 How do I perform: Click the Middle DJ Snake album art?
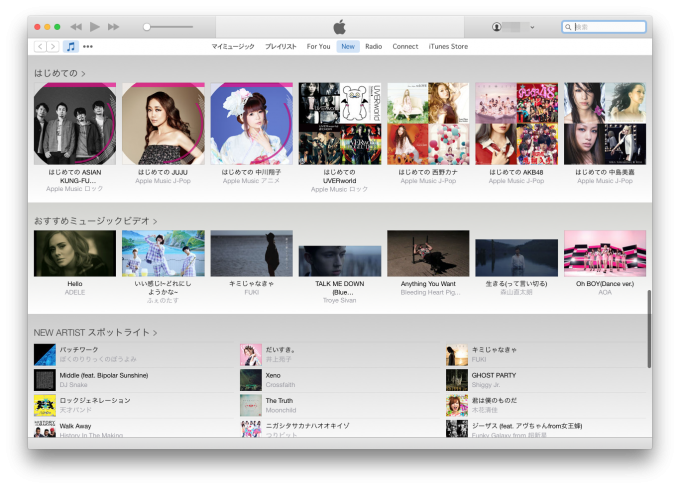45,380
